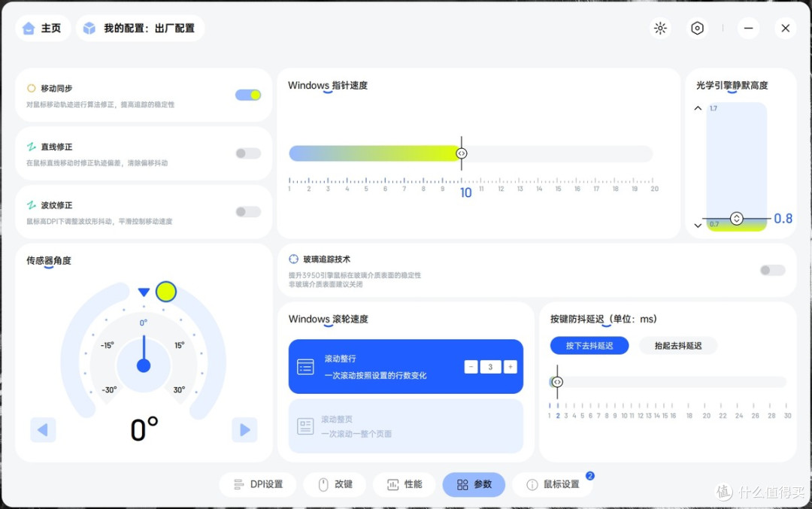Viewport: 812px width, 509px height.
Task: Open the DPI设置 tab
Action: (x=258, y=485)
